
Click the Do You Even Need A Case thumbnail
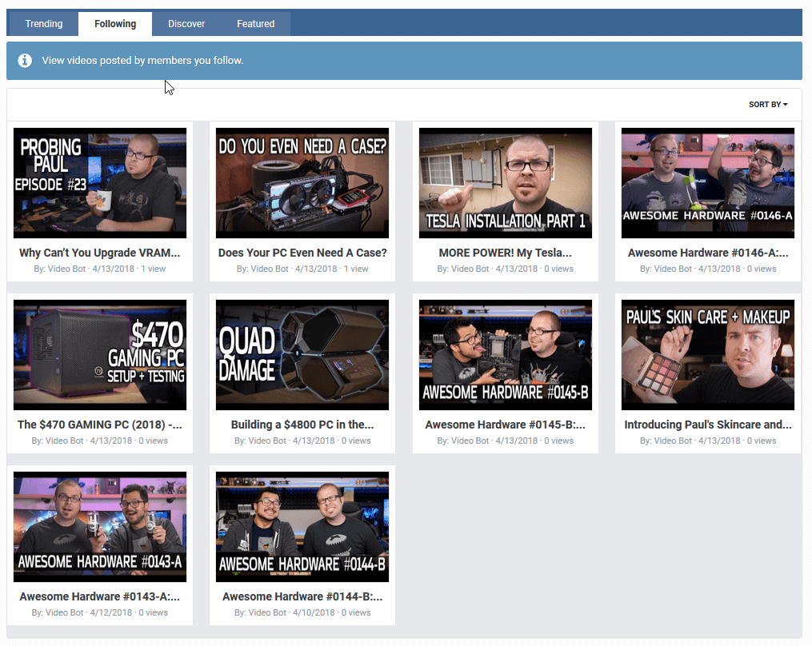[x=302, y=183]
